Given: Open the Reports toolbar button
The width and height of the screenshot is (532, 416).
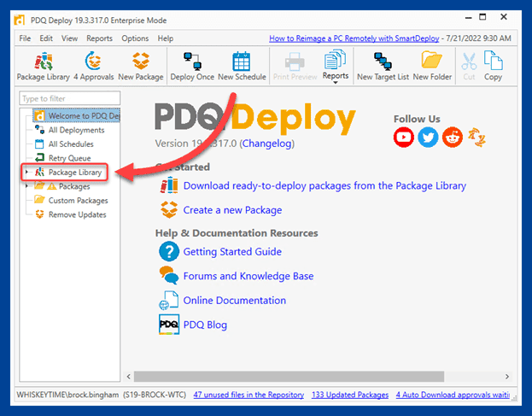Looking at the screenshot, I should (x=336, y=64).
